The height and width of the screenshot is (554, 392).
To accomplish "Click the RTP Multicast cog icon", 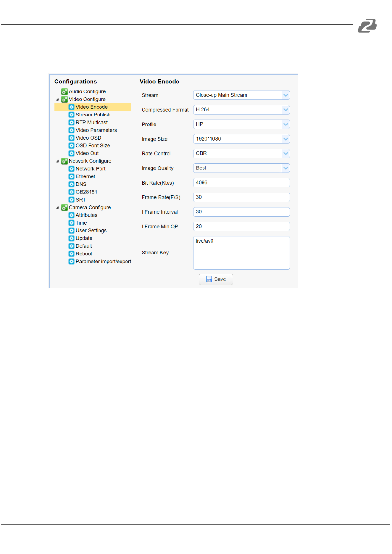I will coord(71,122).
